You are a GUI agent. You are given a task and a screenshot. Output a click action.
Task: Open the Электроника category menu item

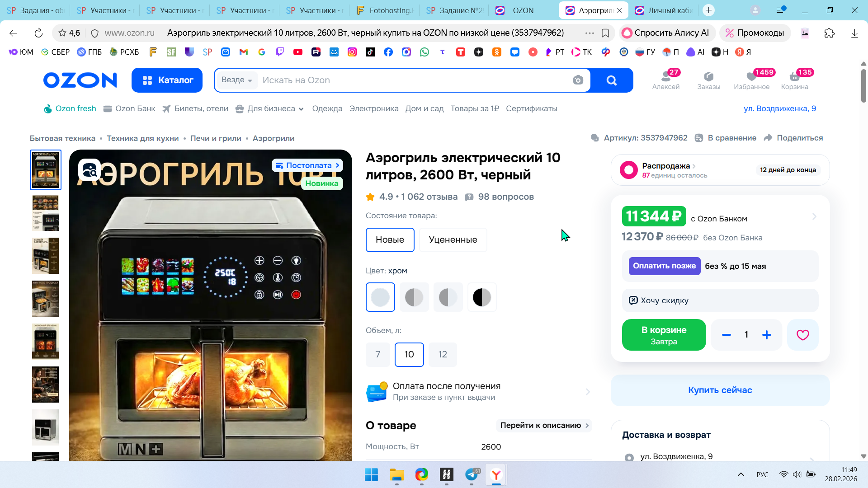(373, 109)
